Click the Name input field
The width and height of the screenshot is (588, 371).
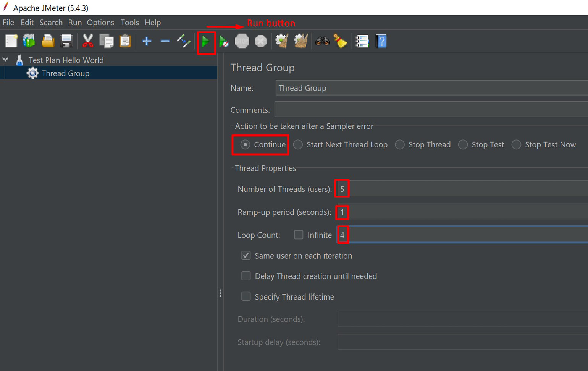click(431, 88)
